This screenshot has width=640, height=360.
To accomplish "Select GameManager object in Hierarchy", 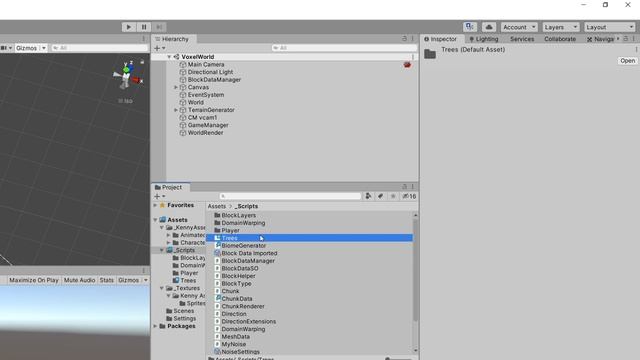I will [x=208, y=125].
